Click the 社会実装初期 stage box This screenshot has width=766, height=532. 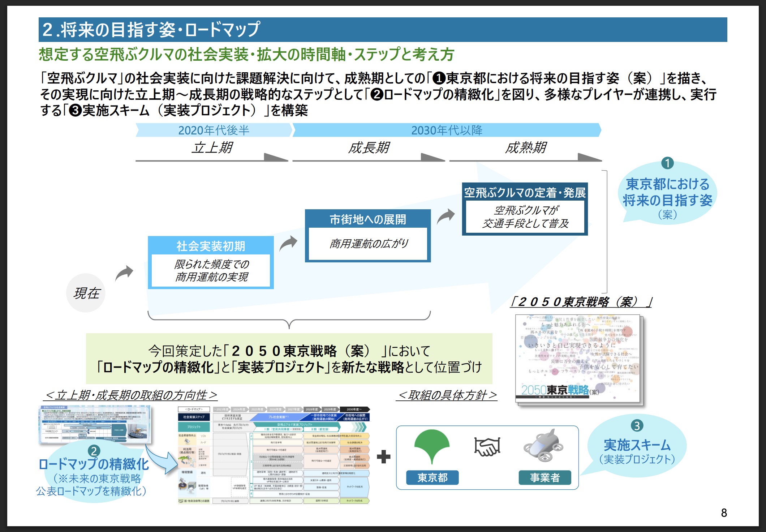tap(211, 262)
